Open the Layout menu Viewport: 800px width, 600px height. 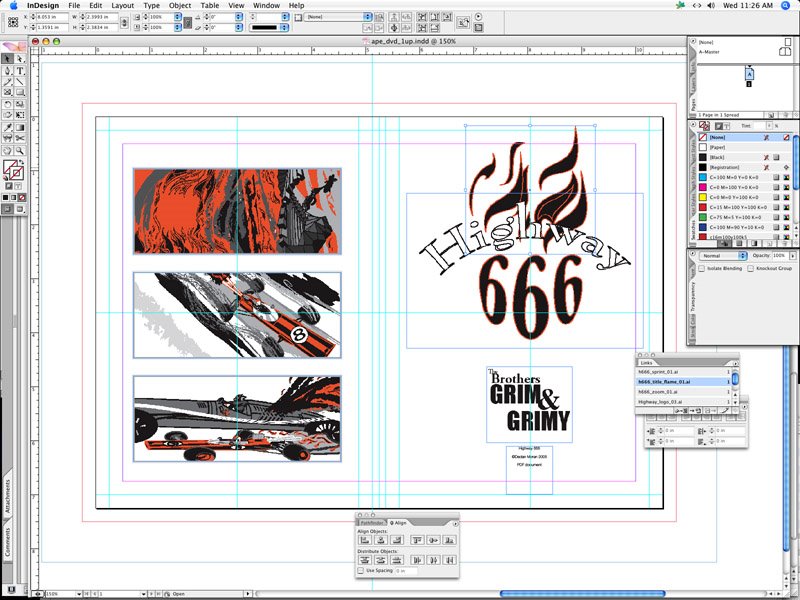click(122, 6)
